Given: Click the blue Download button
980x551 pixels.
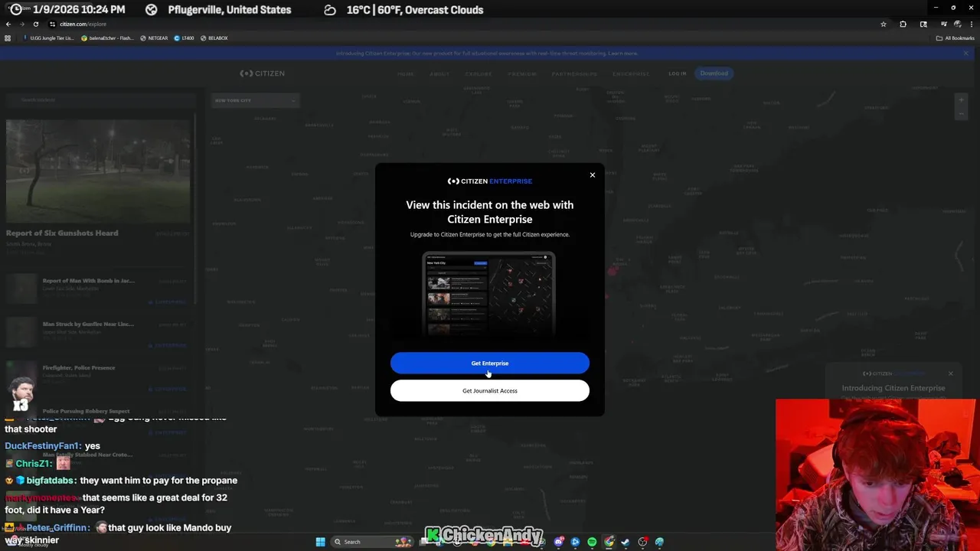Looking at the screenshot, I should [714, 73].
